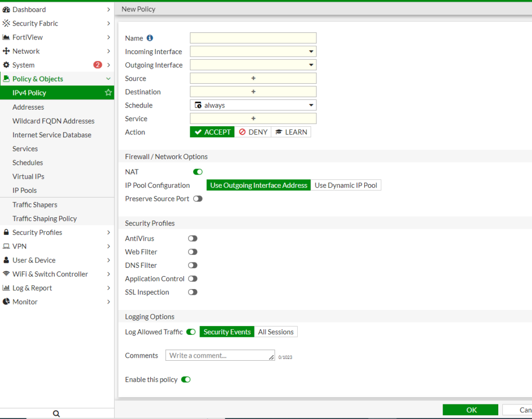This screenshot has height=419, width=532.
Task: Turn on the AntiVirus toggle
Action: (193, 239)
